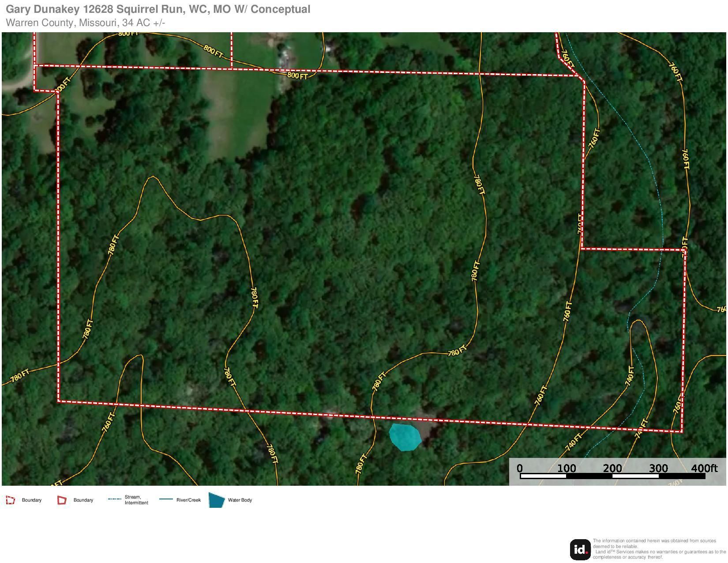Viewport: 728px width, 563px height.
Task: Click the teal water body polygon on the map
Action: [x=404, y=438]
